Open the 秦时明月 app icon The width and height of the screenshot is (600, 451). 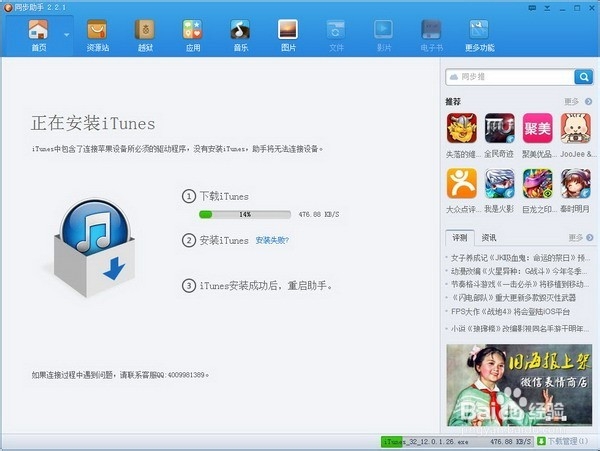coord(576,183)
